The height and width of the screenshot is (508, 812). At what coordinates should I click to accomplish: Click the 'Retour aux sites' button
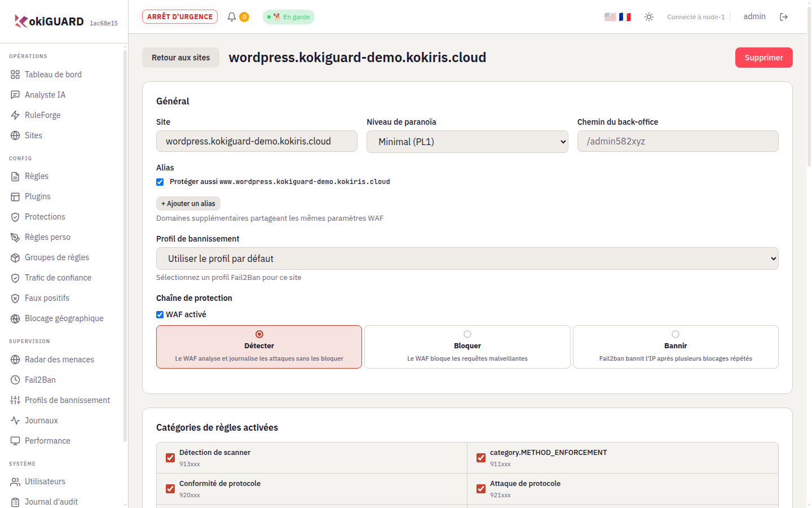[x=181, y=58]
